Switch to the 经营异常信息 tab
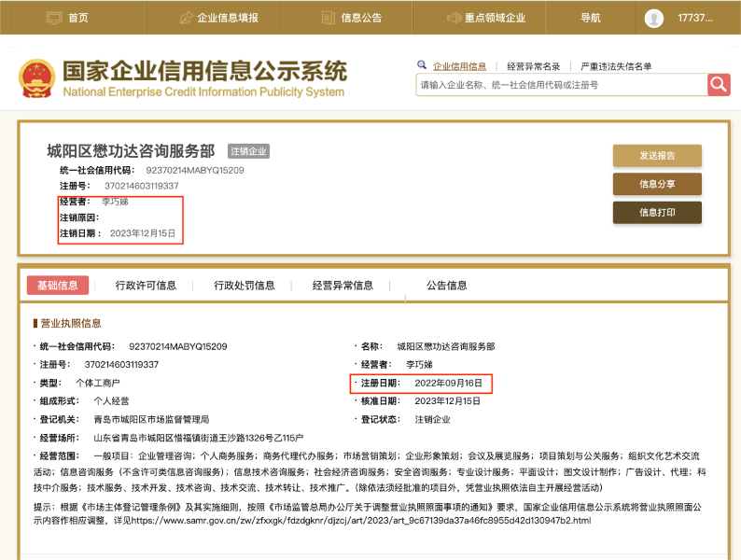The width and height of the screenshot is (741, 560). coord(343,286)
